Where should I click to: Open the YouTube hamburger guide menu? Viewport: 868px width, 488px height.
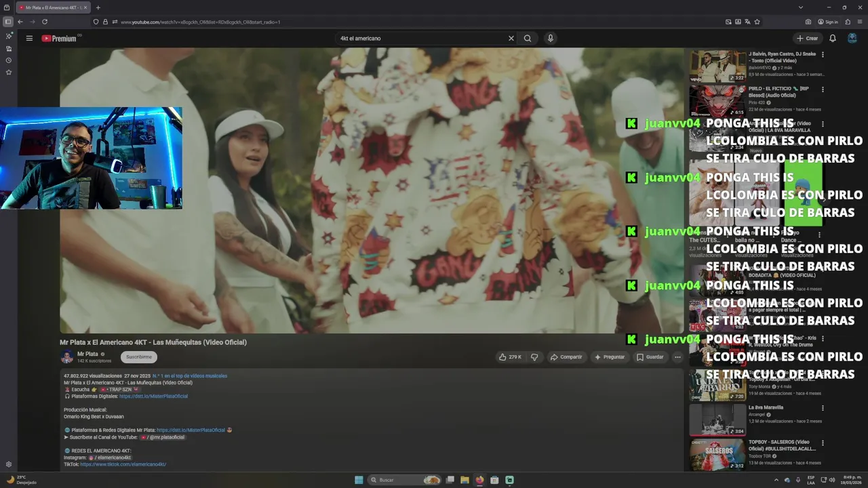(x=29, y=38)
